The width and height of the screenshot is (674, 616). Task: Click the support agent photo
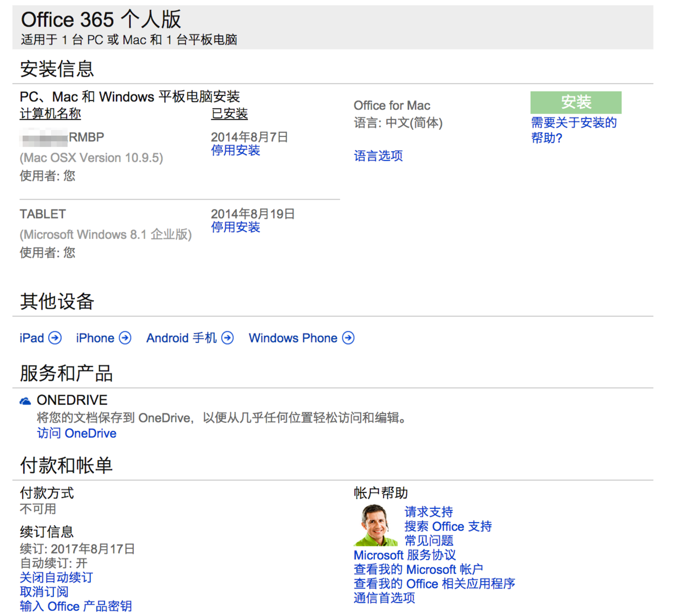tap(375, 525)
